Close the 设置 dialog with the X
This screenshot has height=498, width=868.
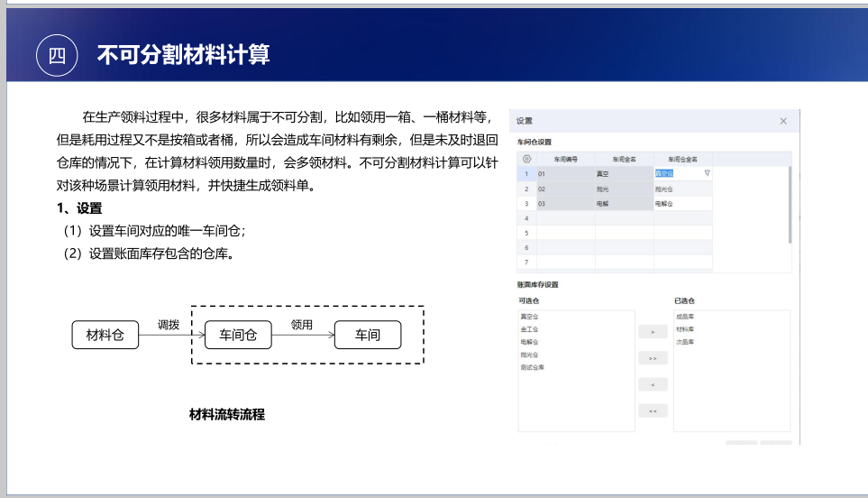783,121
